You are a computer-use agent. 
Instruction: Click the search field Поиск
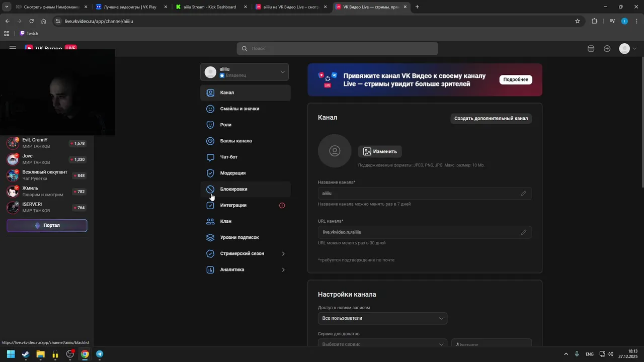coord(337,48)
